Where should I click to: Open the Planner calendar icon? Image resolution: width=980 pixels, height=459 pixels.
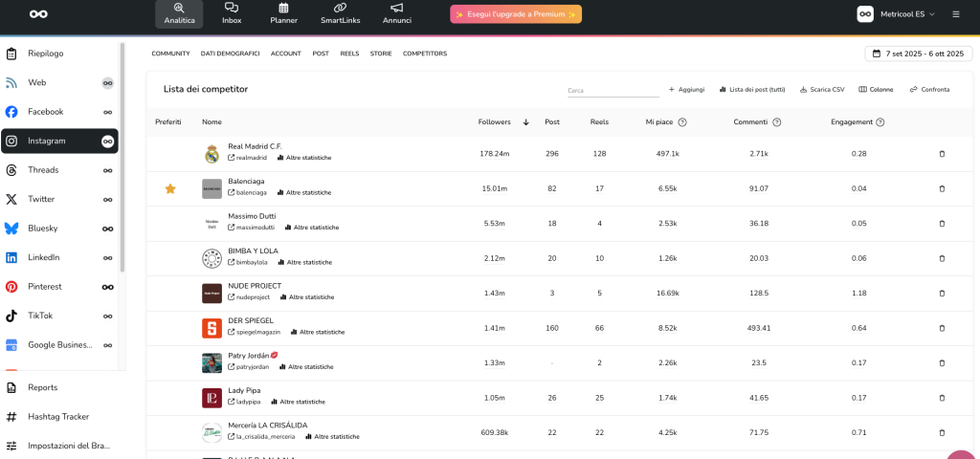tap(283, 9)
